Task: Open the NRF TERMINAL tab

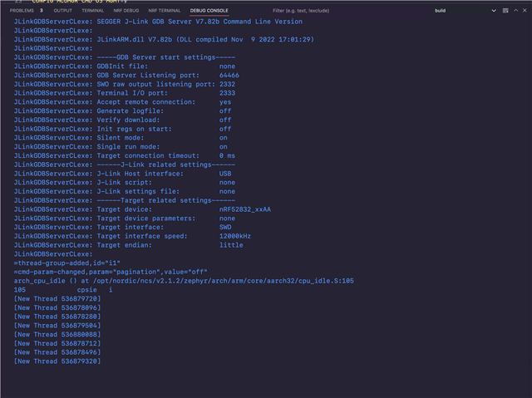Action: 165,11
